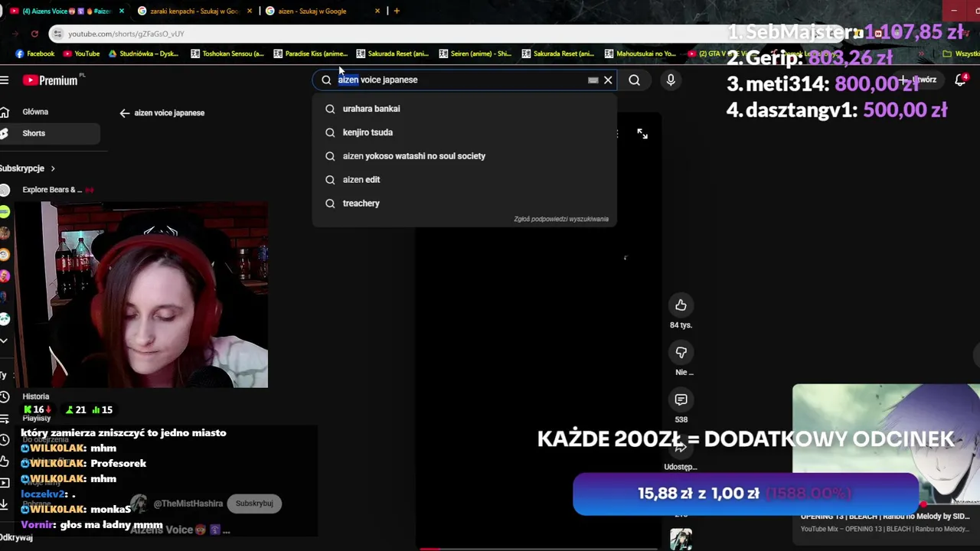Screen dimensions: 980x551
Task: Click the YouTube Premium logo
Action: (x=51, y=80)
